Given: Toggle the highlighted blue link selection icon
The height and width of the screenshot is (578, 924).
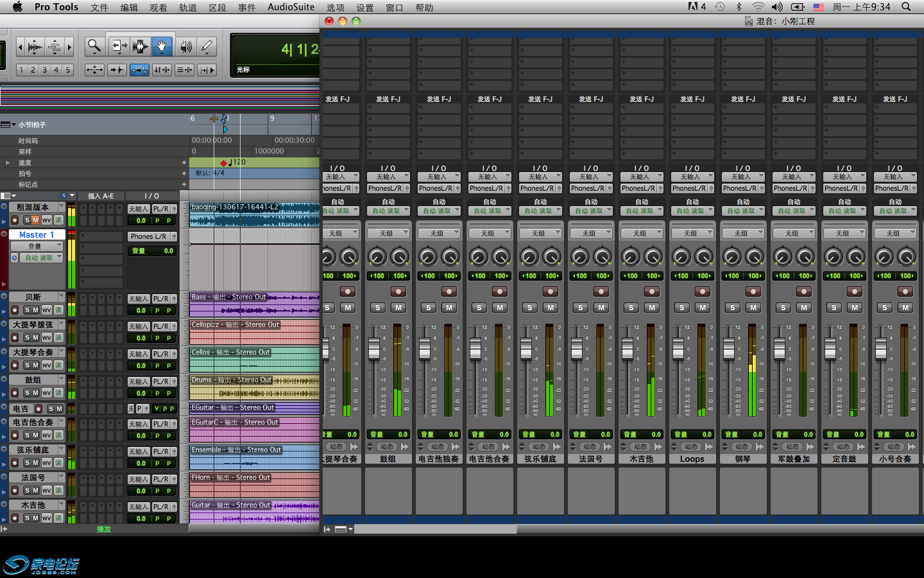Looking at the screenshot, I should pyautogui.click(x=139, y=69).
